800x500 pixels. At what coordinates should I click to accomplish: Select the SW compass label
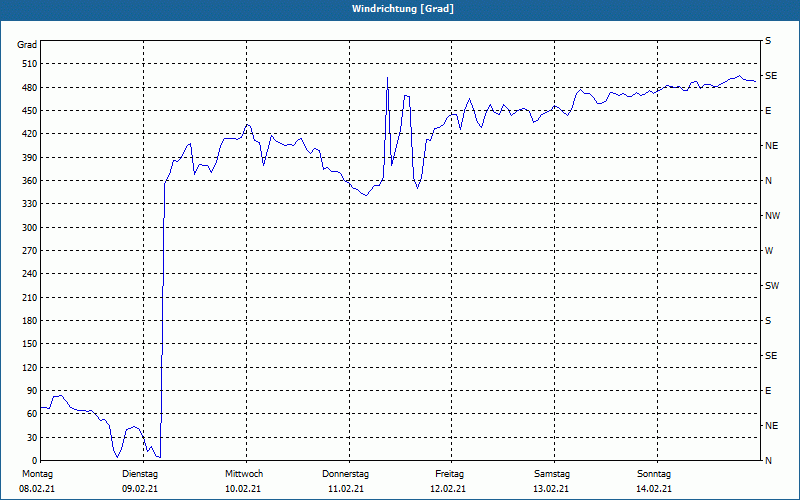point(772,286)
